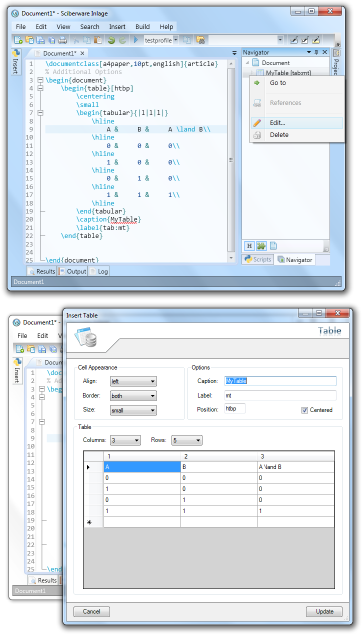
Task: Open the Search menu
Action: [89, 26]
